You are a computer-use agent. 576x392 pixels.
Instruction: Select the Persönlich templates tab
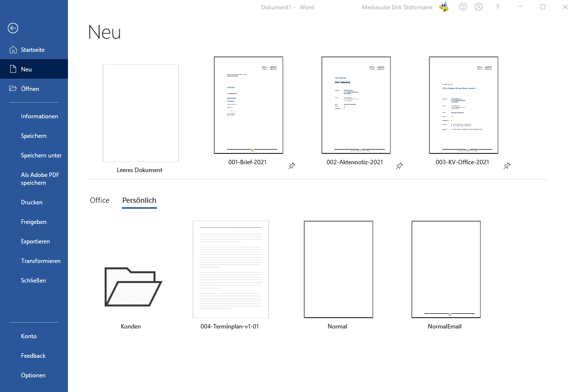(x=139, y=200)
